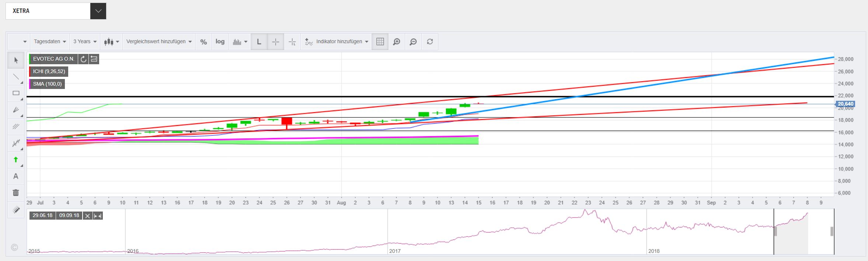Select the fan lines tool
Viewport: 868px width, 261px height.
16,110
